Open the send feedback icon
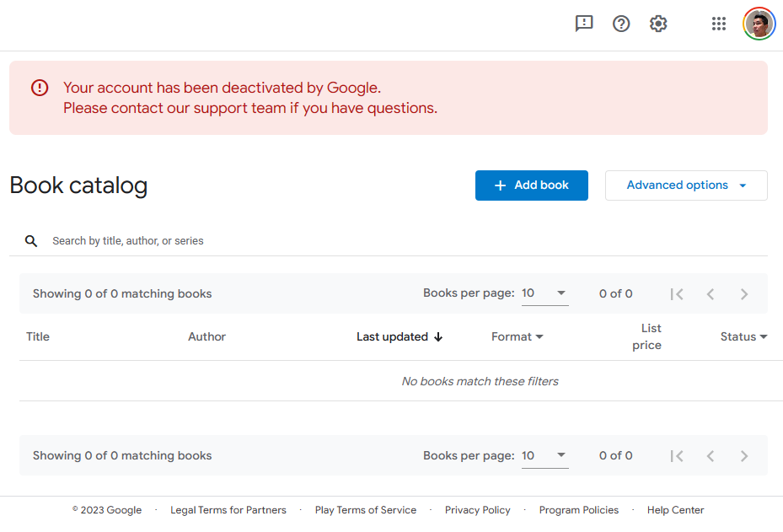Image resolution: width=783 pixels, height=532 pixels. click(x=584, y=24)
